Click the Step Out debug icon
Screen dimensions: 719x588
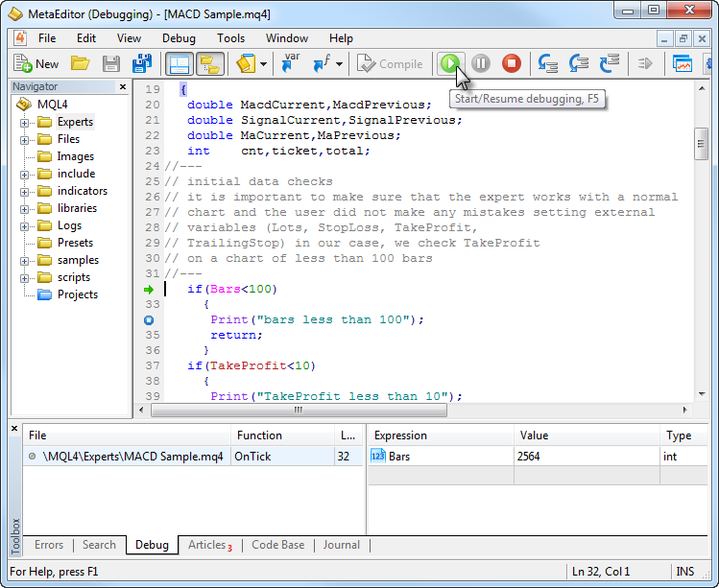[x=610, y=64]
